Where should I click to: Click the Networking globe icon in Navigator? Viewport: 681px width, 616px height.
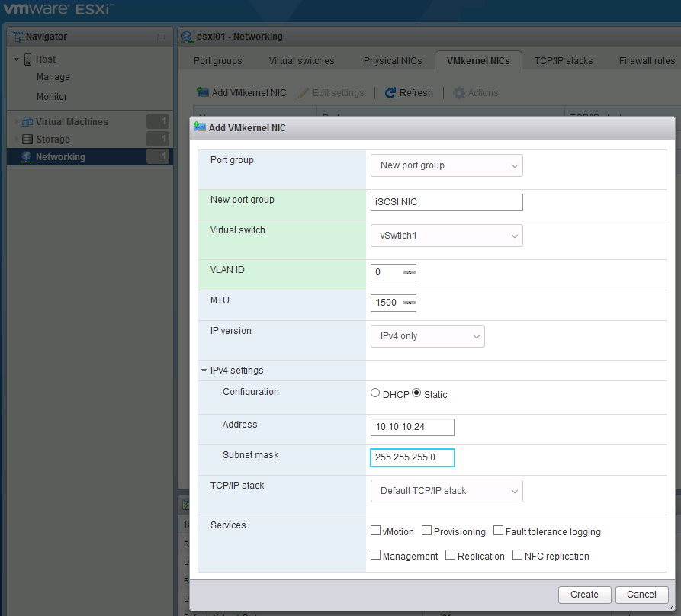coord(27,157)
